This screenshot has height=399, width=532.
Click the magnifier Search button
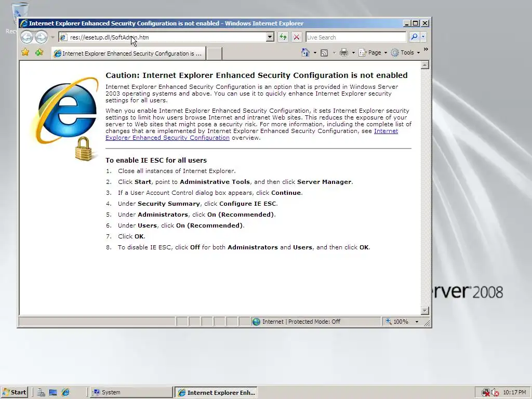414,37
